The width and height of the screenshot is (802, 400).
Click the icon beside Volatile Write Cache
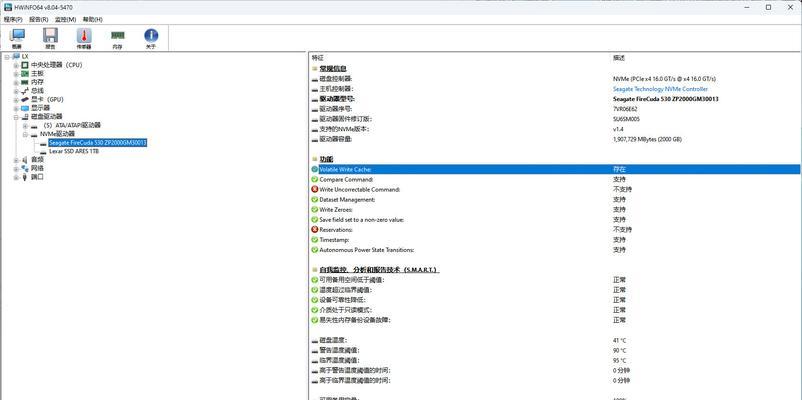click(x=315, y=169)
